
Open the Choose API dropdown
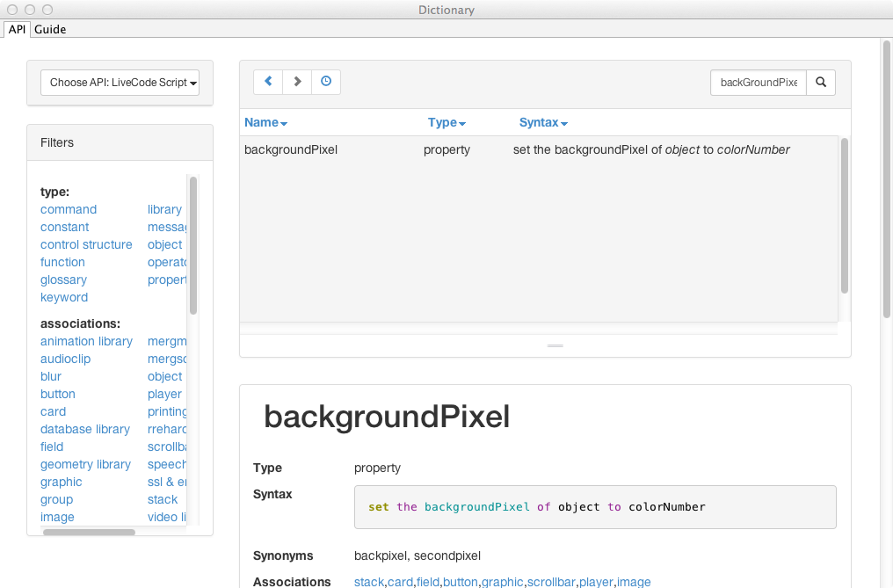coord(120,83)
